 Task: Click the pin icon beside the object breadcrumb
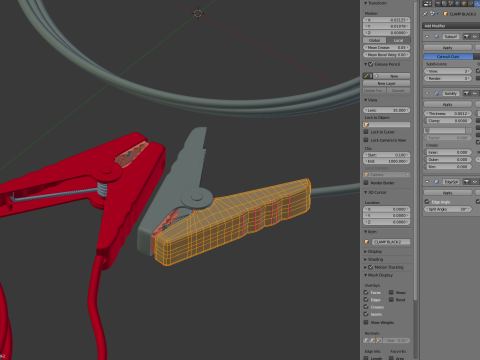coord(425,14)
